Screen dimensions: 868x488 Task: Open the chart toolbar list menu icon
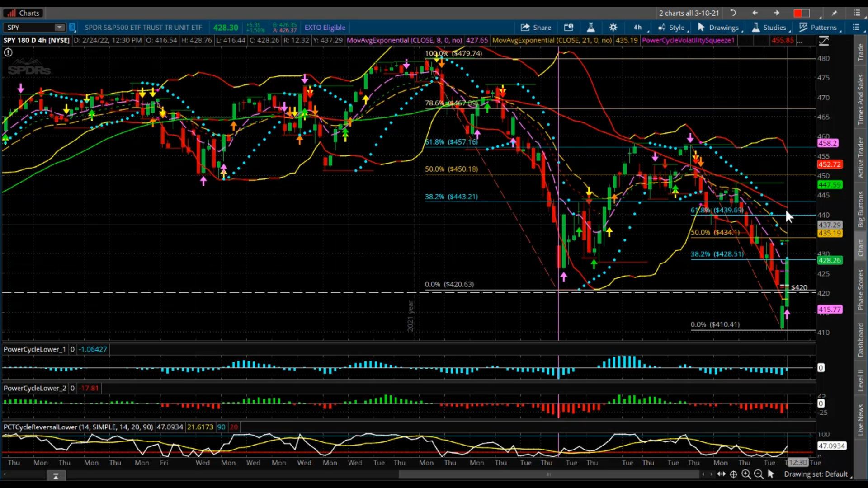tap(856, 28)
